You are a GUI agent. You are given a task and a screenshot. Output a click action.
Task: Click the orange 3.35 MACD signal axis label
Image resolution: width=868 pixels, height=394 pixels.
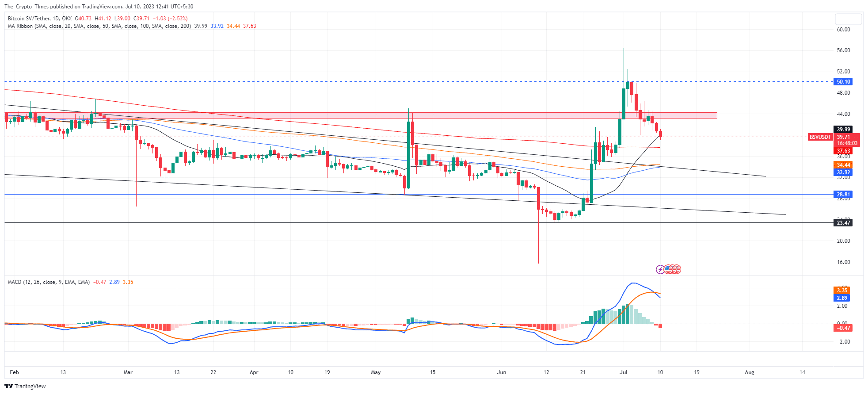pyautogui.click(x=841, y=291)
